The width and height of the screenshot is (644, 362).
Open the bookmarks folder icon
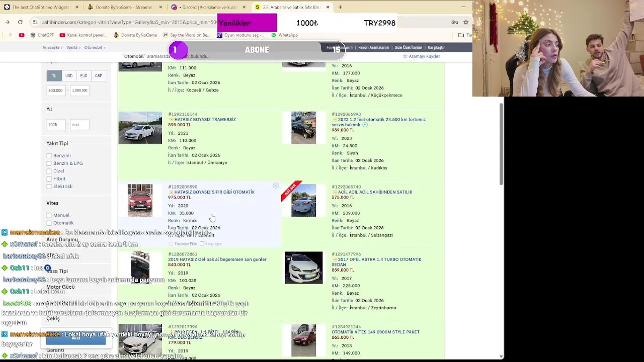point(461,35)
